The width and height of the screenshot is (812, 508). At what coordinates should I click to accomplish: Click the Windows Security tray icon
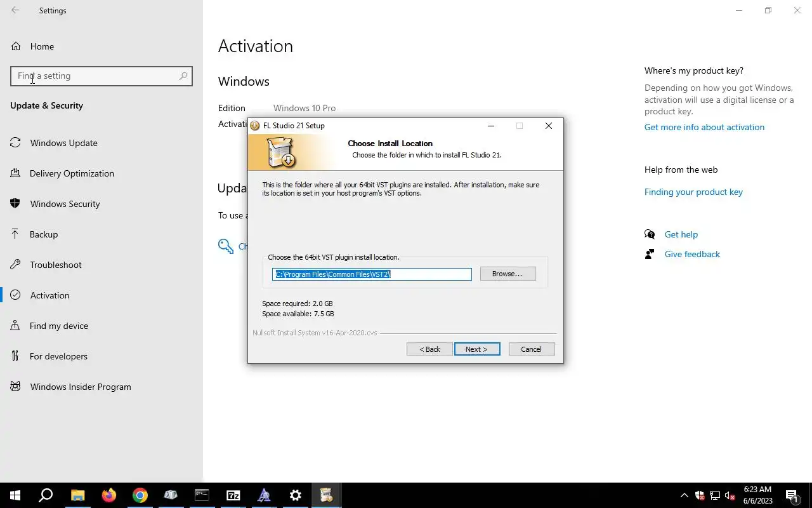[700, 495]
